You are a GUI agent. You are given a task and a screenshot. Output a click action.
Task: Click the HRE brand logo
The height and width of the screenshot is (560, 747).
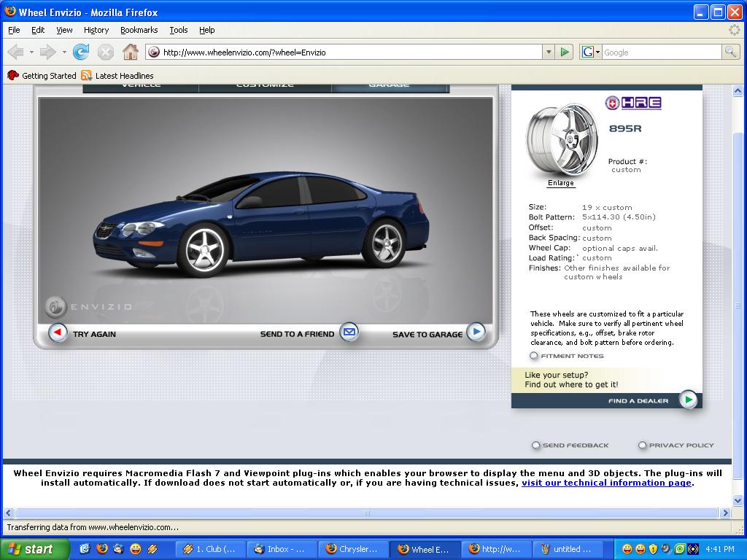(x=633, y=103)
